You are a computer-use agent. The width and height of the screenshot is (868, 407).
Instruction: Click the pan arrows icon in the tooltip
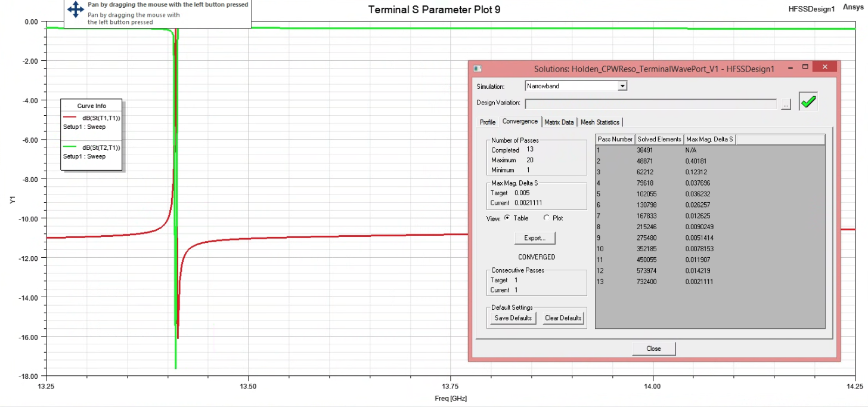pyautogui.click(x=76, y=9)
